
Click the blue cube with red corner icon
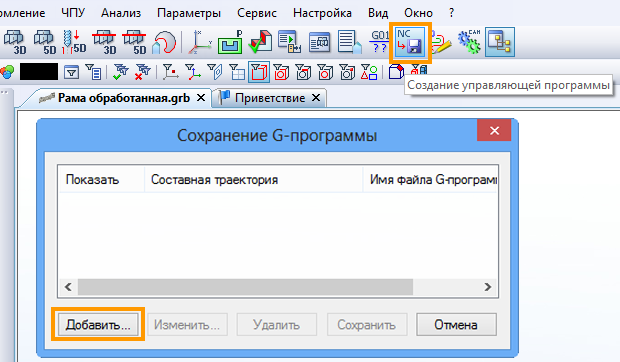click(396, 72)
